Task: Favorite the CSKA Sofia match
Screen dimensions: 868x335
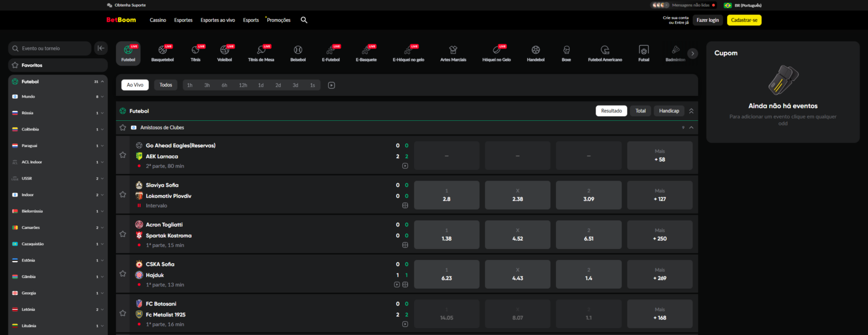Action: (x=123, y=273)
